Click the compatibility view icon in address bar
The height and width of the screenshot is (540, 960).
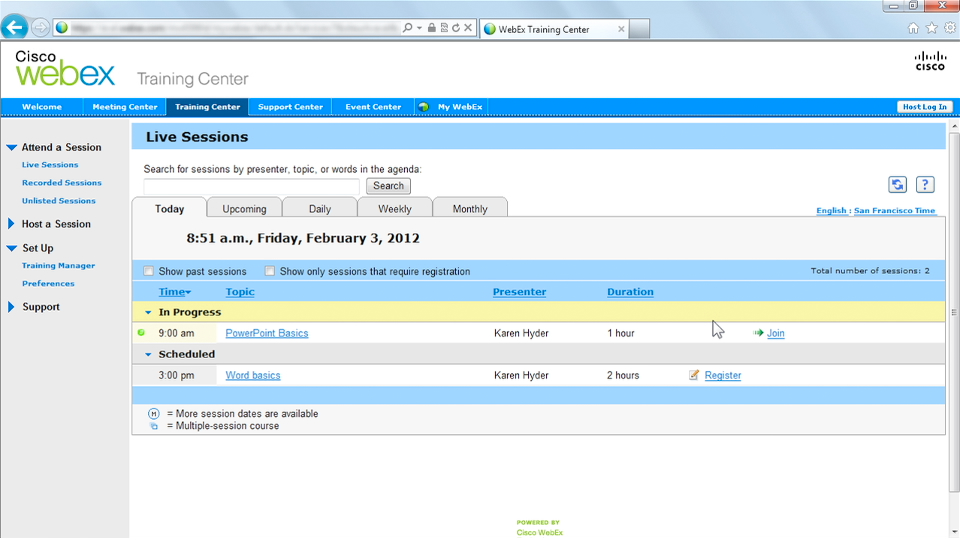coord(444,28)
